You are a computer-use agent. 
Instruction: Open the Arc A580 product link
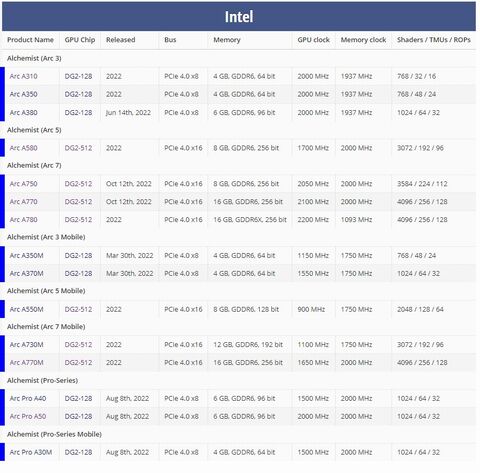pyautogui.click(x=23, y=148)
